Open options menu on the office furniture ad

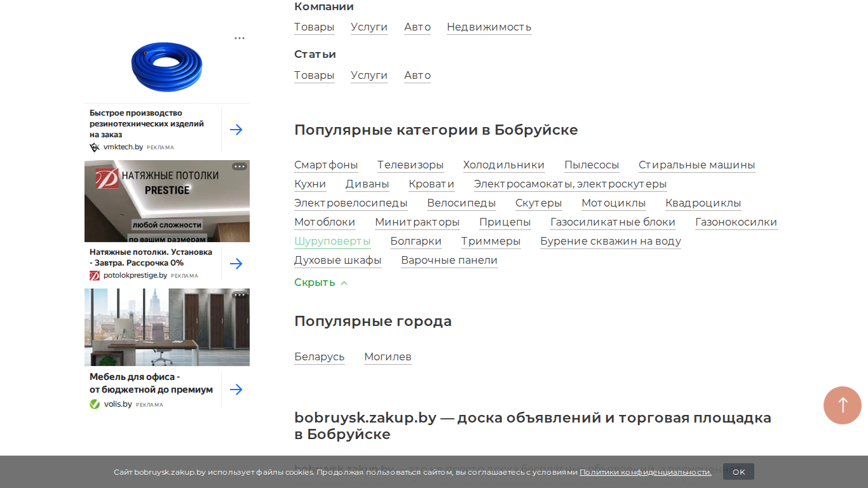tap(240, 295)
